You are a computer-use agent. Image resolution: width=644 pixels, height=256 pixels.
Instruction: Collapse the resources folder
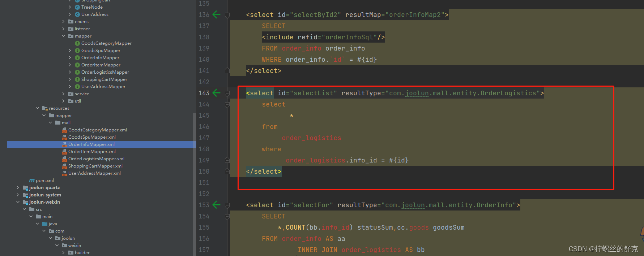click(x=38, y=108)
